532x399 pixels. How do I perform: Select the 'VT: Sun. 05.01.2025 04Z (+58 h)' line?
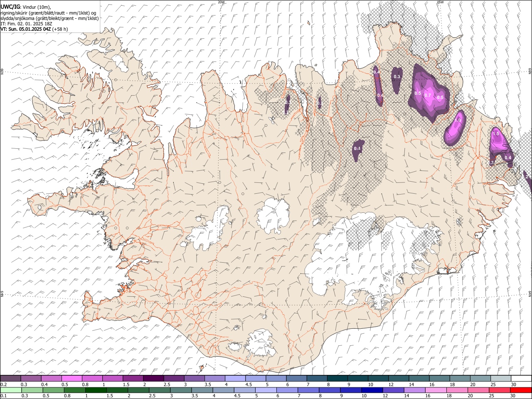[x=34, y=29]
